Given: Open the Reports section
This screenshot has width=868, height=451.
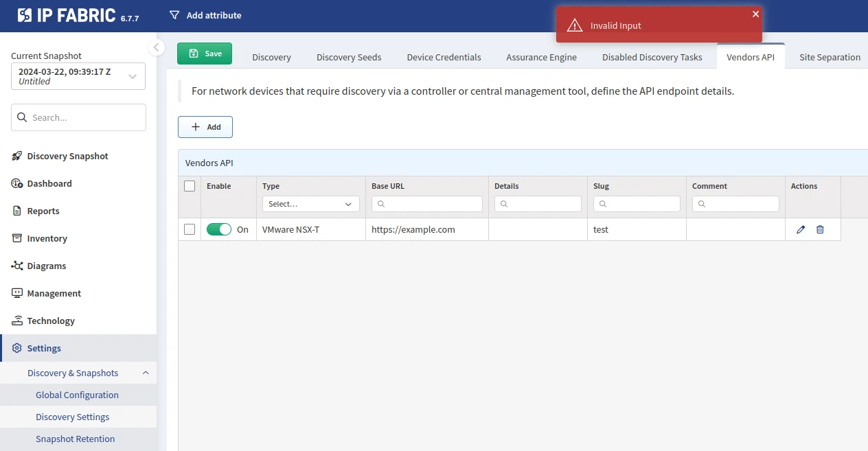Looking at the screenshot, I should pyautogui.click(x=43, y=211).
